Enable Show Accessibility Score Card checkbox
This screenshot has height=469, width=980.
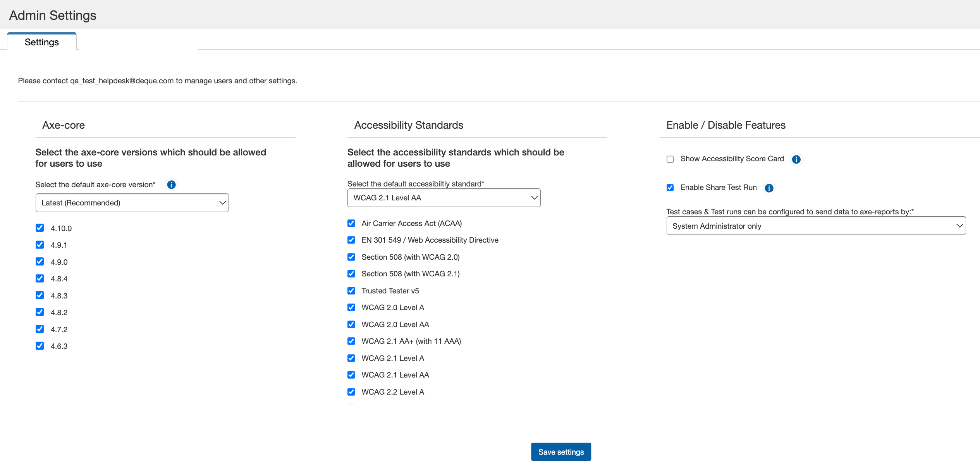coord(670,159)
